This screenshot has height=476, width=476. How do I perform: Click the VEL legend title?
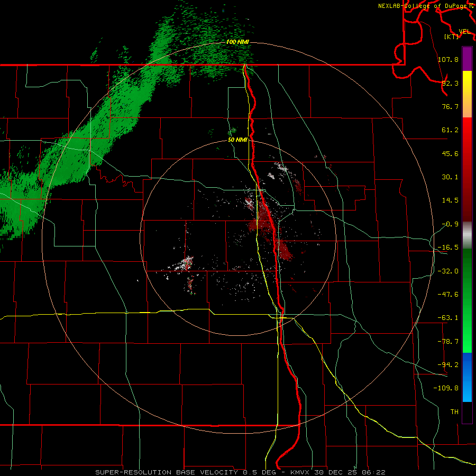(464, 32)
